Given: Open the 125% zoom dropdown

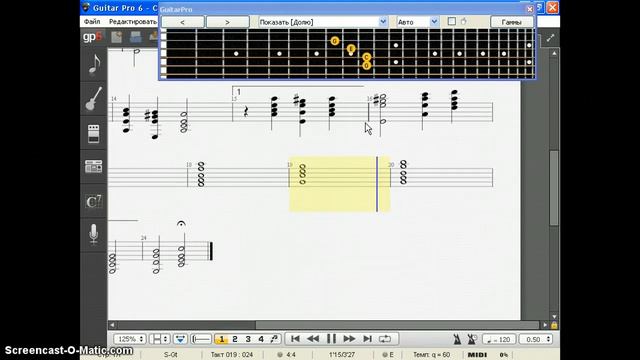Looking at the screenshot, I should [129, 339].
